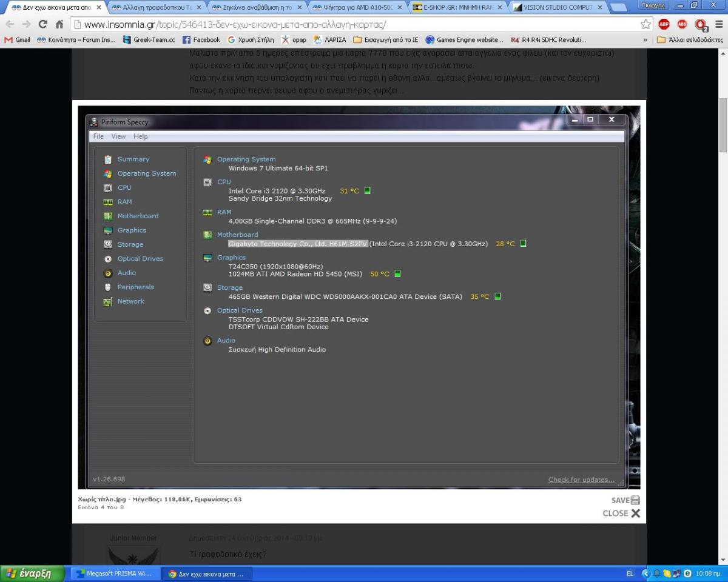Screen dimensions: 728x582
Task: Switch to the Ψήκτρα για AMD A10 tab
Action: point(356,7)
